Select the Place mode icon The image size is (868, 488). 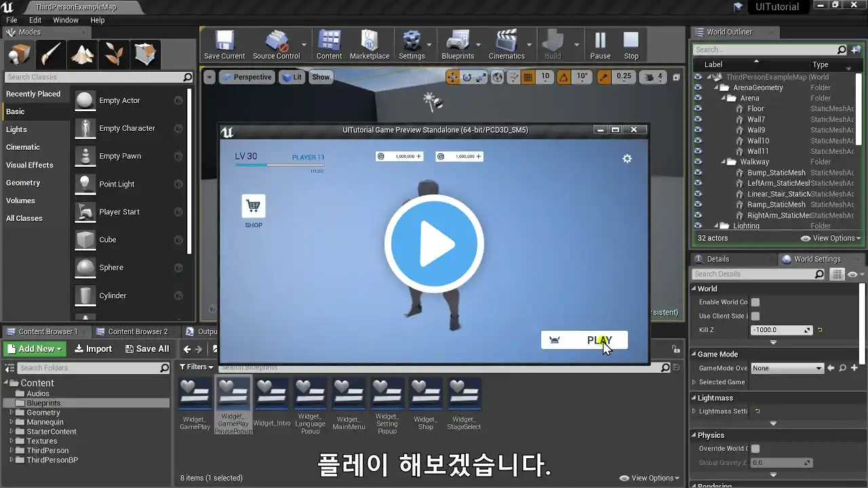pyautogui.click(x=19, y=55)
